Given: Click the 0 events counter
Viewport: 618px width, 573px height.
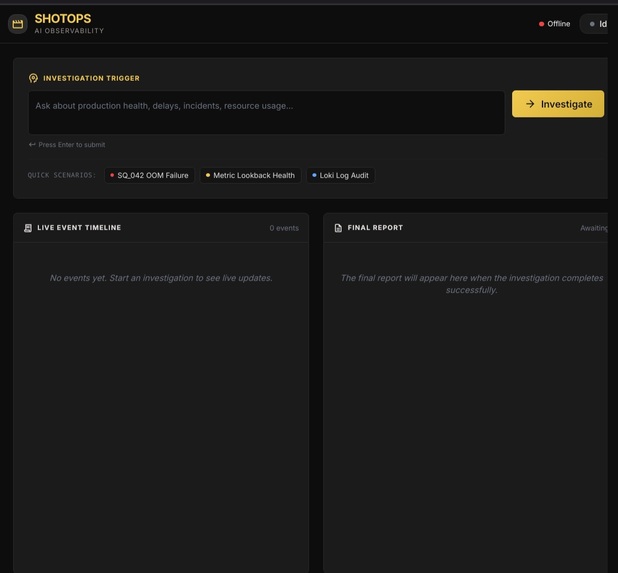Looking at the screenshot, I should 284,228.
